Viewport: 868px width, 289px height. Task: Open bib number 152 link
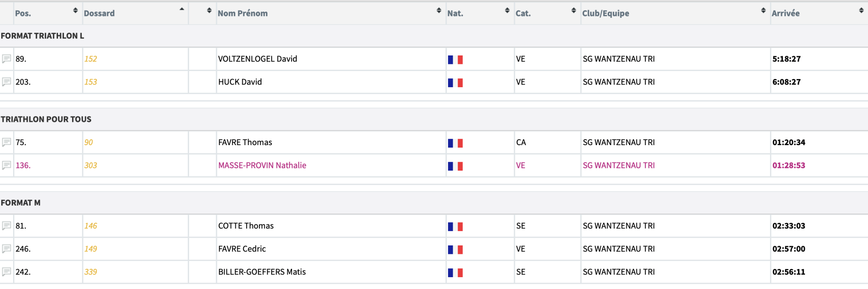(x=91, y=59)
